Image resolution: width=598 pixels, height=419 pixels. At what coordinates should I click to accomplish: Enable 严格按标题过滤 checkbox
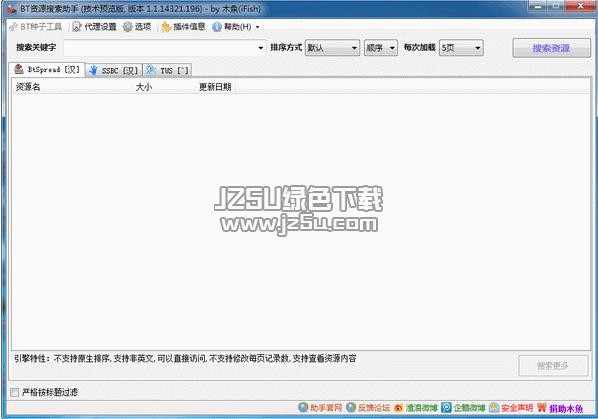14,392
